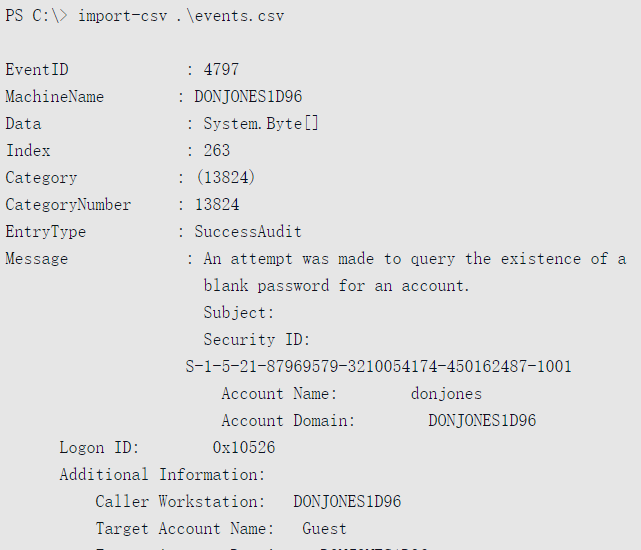Click the EventID value 4797
Screen dimensions: 641x550
[221, 70]
